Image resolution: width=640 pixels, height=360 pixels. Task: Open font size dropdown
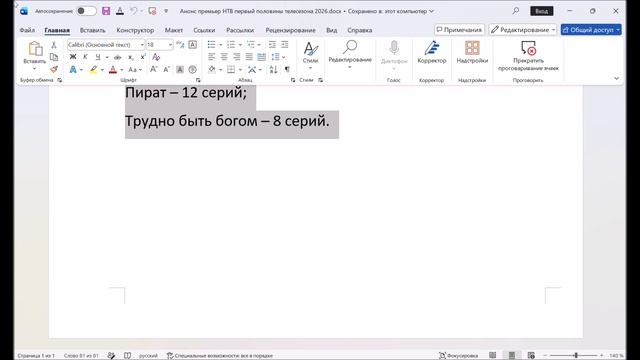(171, 44)
